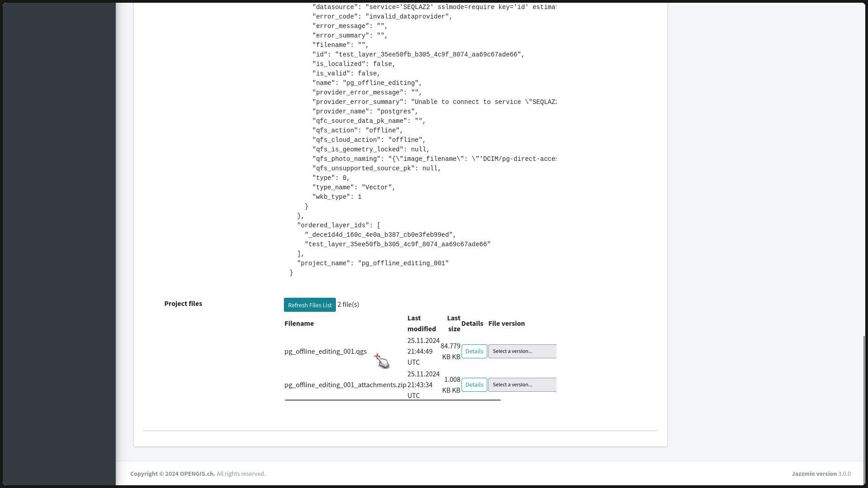The height and width of the screenshot is (488, 868).
Task: Open Details for the attachments.zip file
Action: (x=474, y=385)
